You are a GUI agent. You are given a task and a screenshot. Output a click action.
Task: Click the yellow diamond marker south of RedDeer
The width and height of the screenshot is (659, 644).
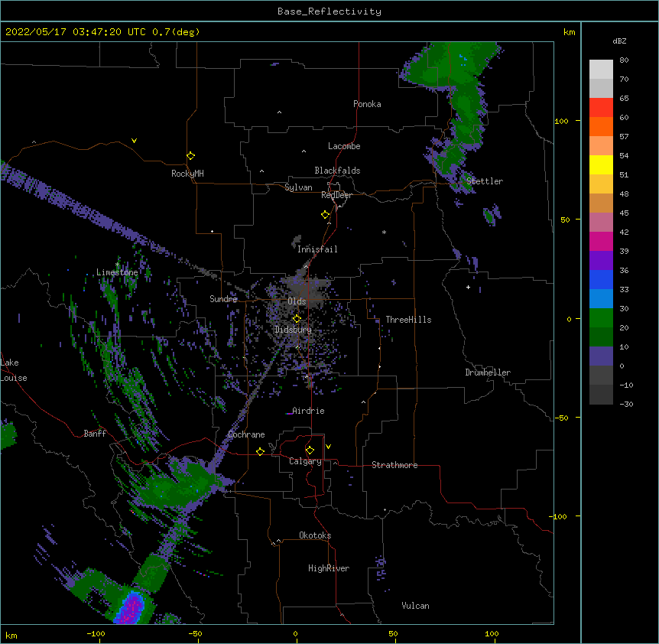pos(326,215)
